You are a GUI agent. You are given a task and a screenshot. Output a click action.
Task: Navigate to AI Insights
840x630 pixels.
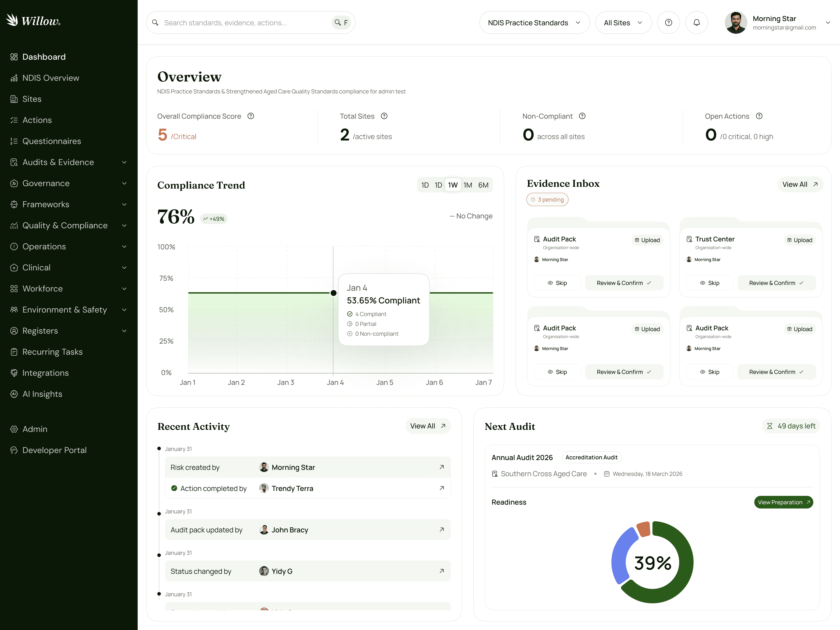[x=42, y=394]
